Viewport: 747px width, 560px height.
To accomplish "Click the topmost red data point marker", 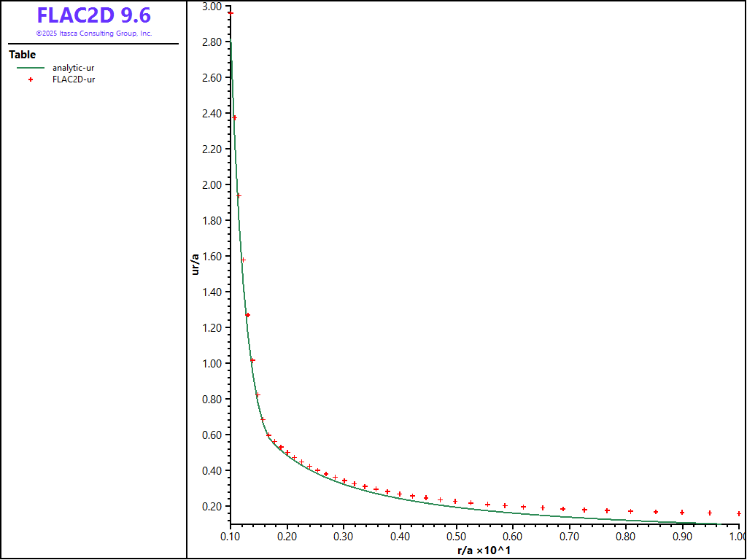I will coord(231,13).
